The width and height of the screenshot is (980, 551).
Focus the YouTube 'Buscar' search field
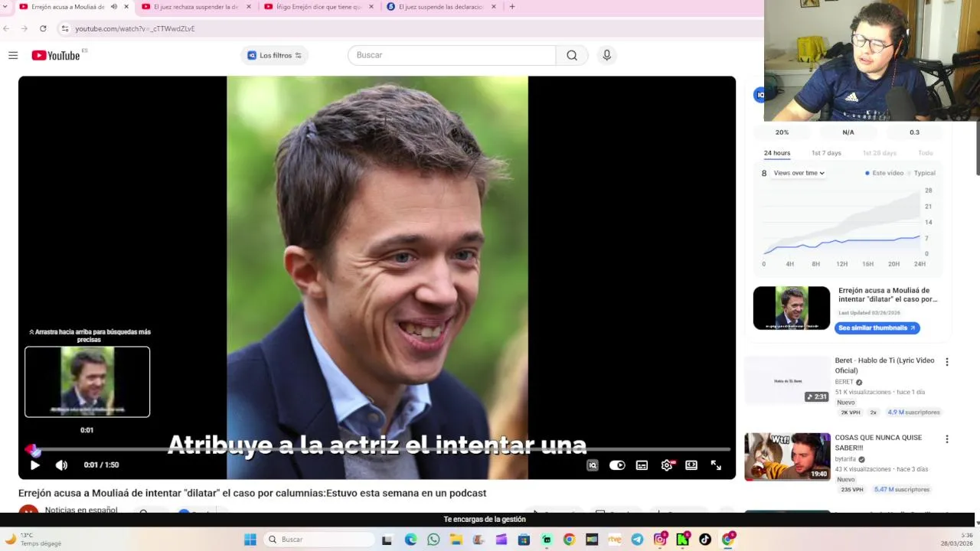[x=452, y=55]
